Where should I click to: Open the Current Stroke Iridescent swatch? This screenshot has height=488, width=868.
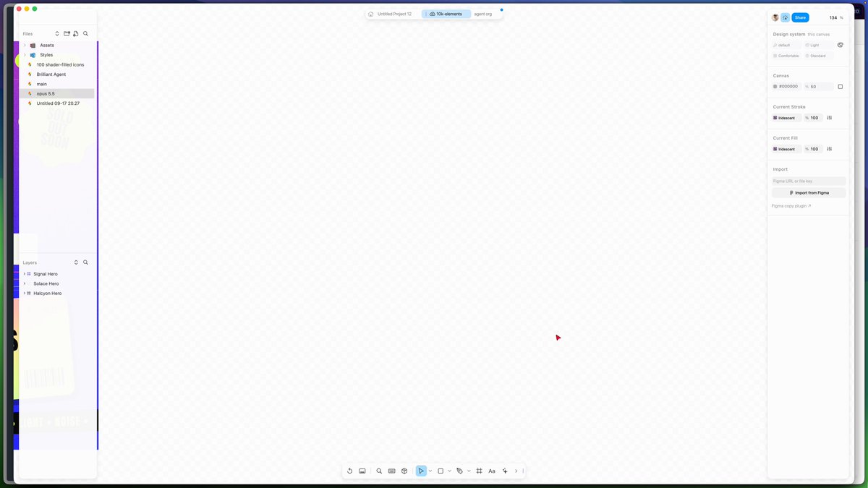(x=787, y=118)
